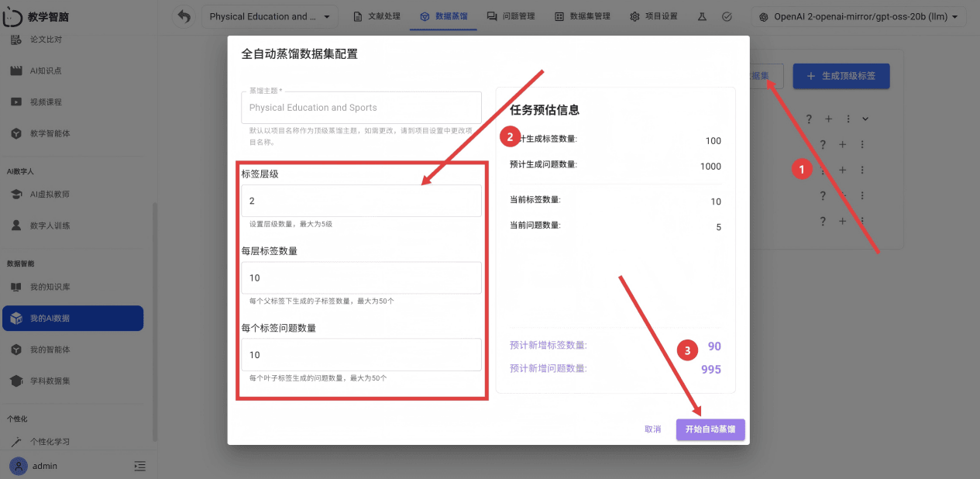
Task: Click the 标签层级 input field
Action: pyautogui.click(x=361, y=201)
